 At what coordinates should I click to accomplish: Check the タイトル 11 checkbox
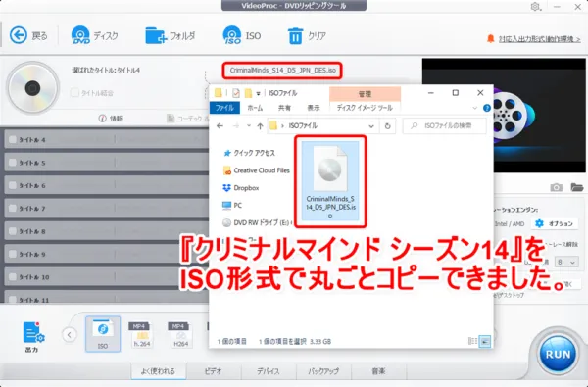point(13,300)
